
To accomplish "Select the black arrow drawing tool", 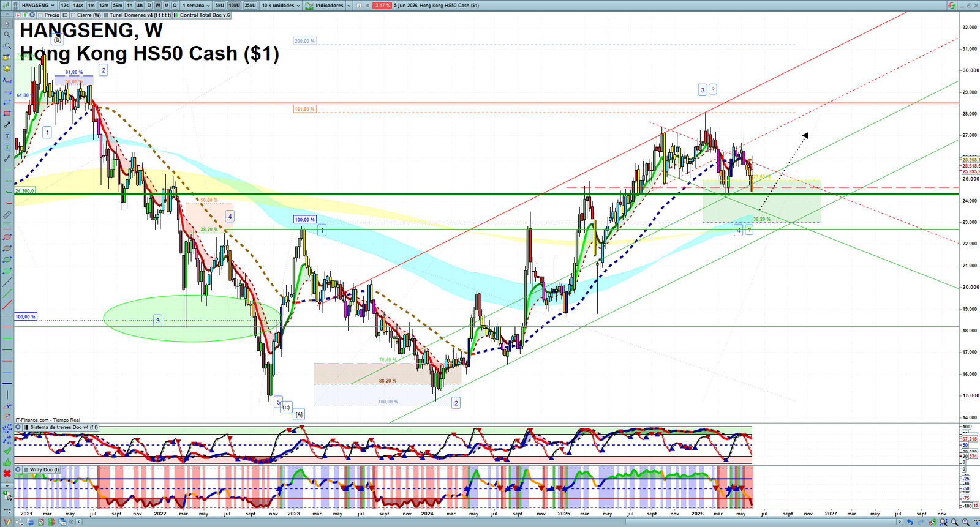I will click(x=7, y=124).
